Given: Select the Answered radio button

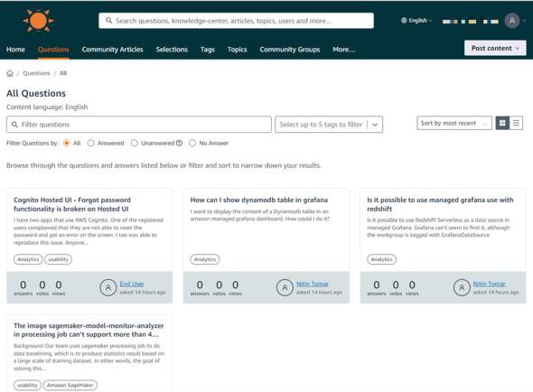Looking at the screenshot, I should point(90,143).
